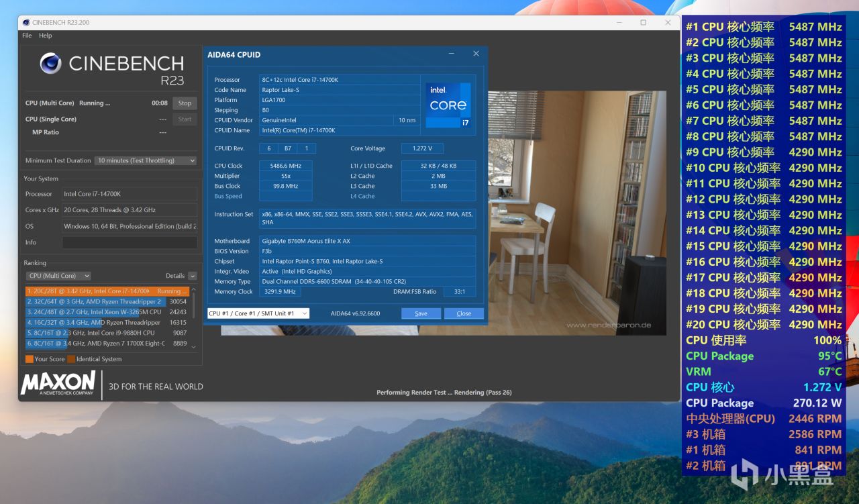Click the Processor field in Cinebench's Your System

tap(130, 194)
